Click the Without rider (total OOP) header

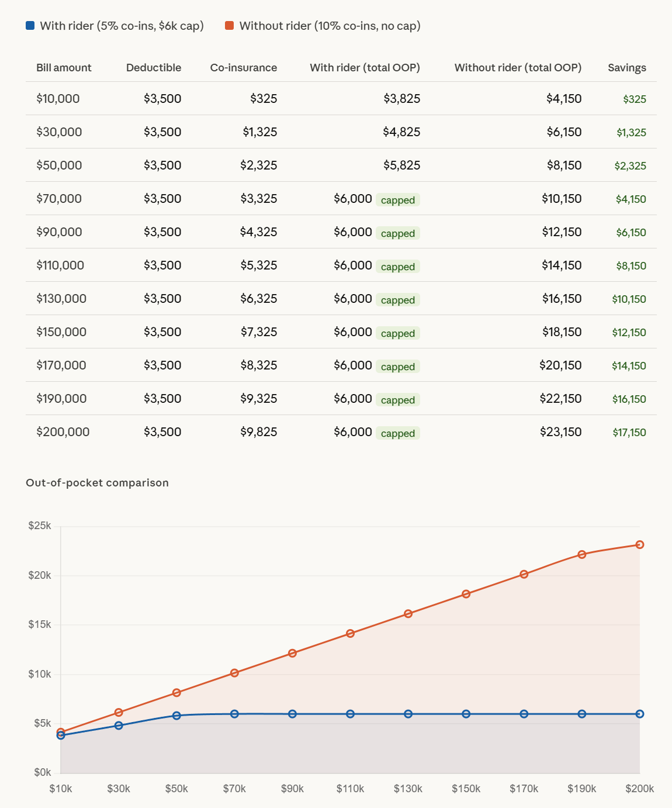(518, 68)
